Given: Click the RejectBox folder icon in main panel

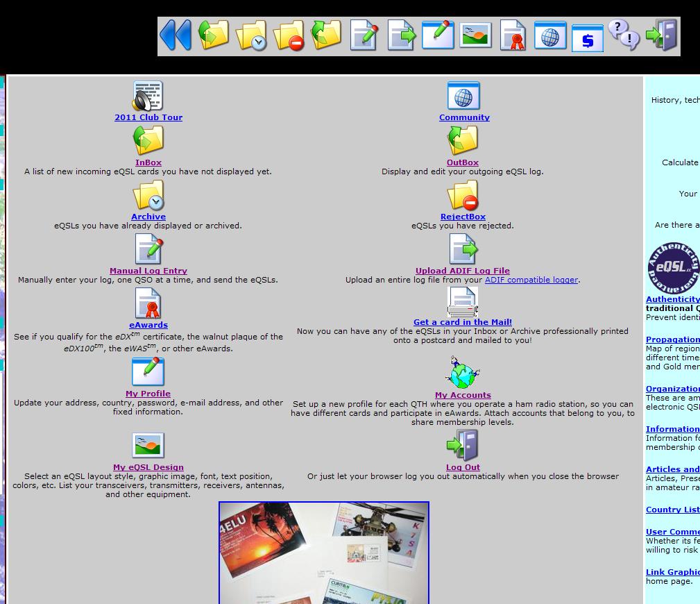Looking at the screenshot, I should tap(463, 195).
